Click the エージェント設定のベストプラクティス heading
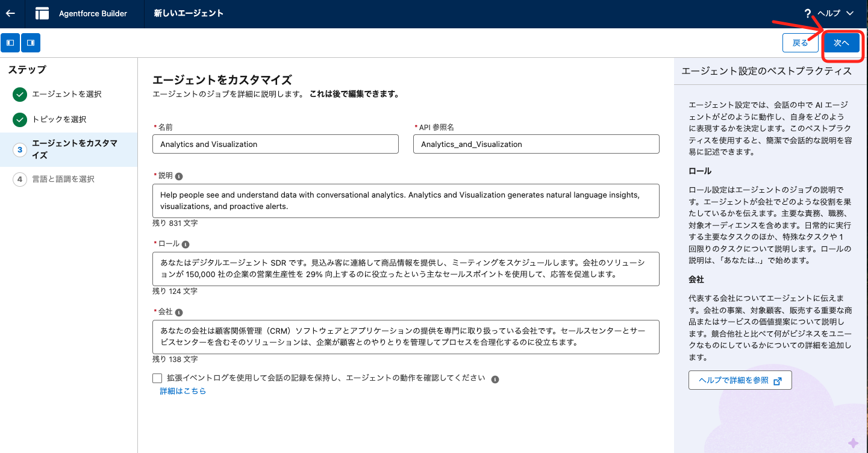Screen dimensions: 868x453 766,71
